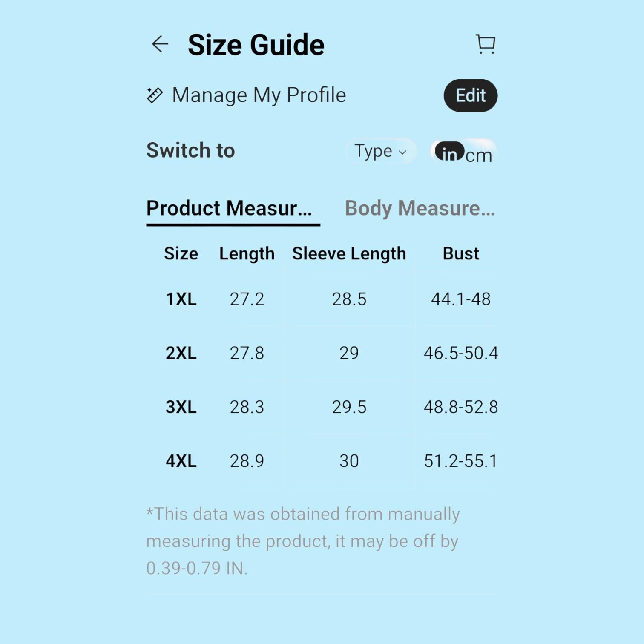
Task: Click the Edit profile button
Action: point(471,95)
